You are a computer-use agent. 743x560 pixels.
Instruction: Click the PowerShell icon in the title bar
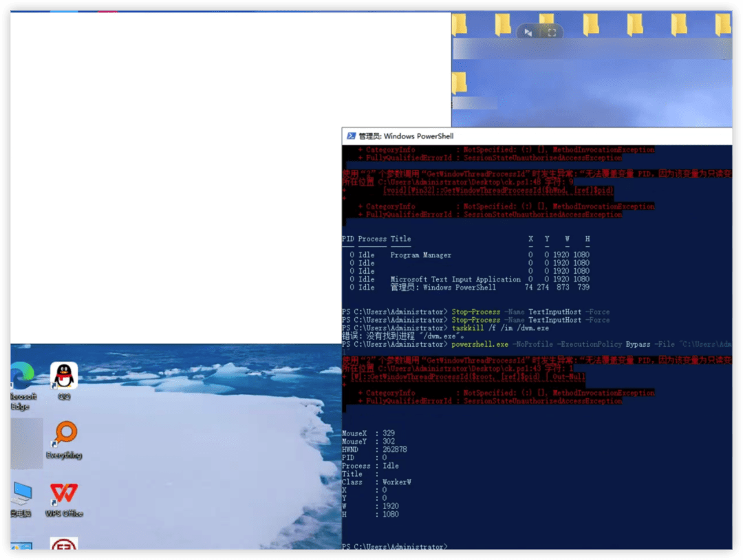[351, 136]
